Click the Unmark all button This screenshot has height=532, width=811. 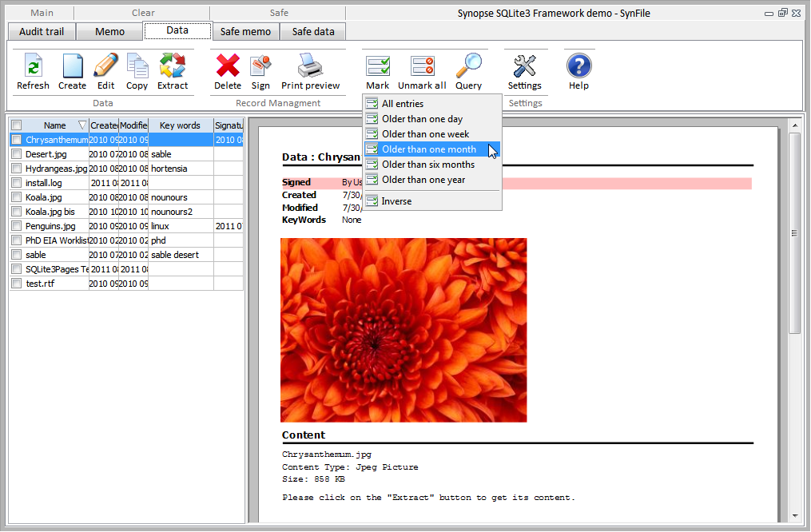(422, 71)
